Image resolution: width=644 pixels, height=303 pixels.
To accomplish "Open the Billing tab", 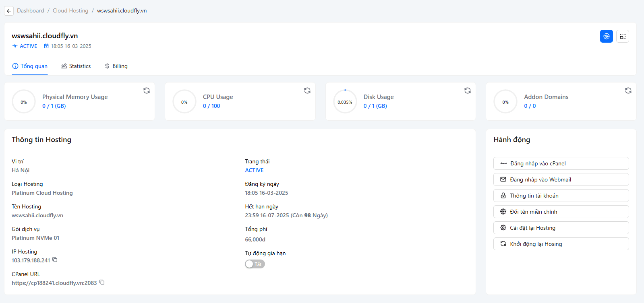I will point(116,66).
